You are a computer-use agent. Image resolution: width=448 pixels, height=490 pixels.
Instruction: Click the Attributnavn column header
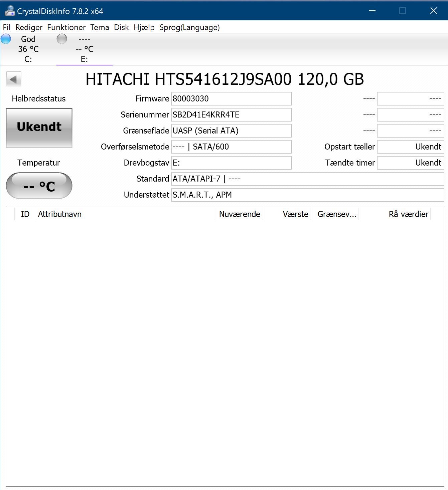(x=125, y=214)
